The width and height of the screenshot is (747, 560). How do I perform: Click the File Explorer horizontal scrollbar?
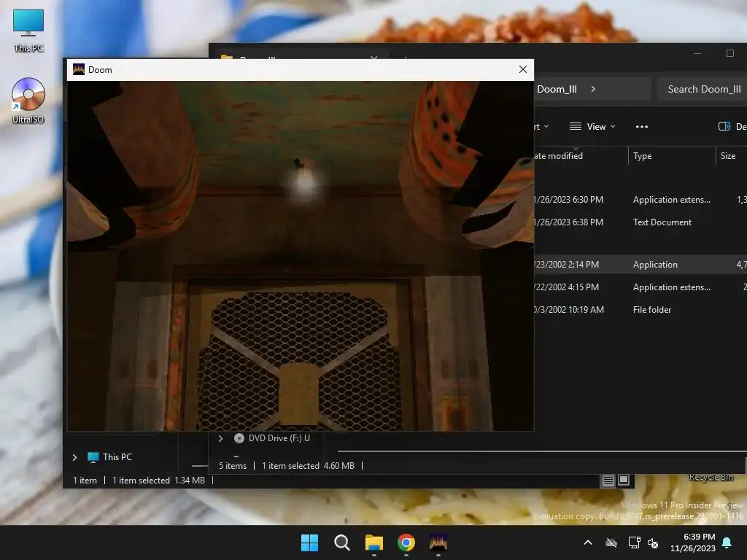[x=542, y=451]
